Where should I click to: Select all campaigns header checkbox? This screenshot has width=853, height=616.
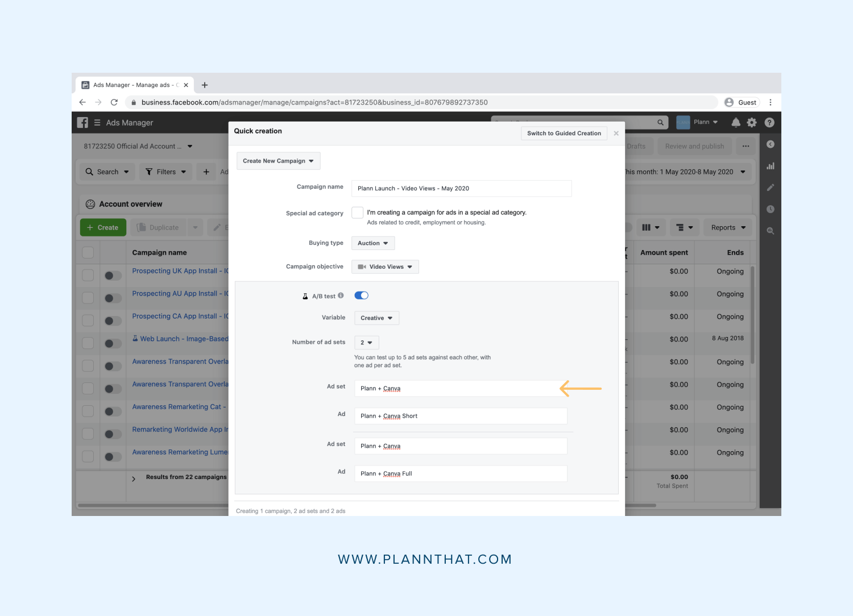click(88, 252)
